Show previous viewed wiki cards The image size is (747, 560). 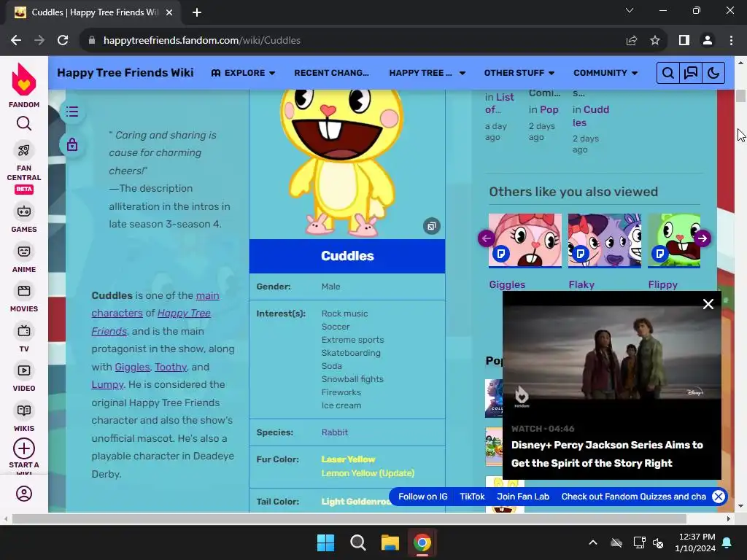[x=487, y=238]
